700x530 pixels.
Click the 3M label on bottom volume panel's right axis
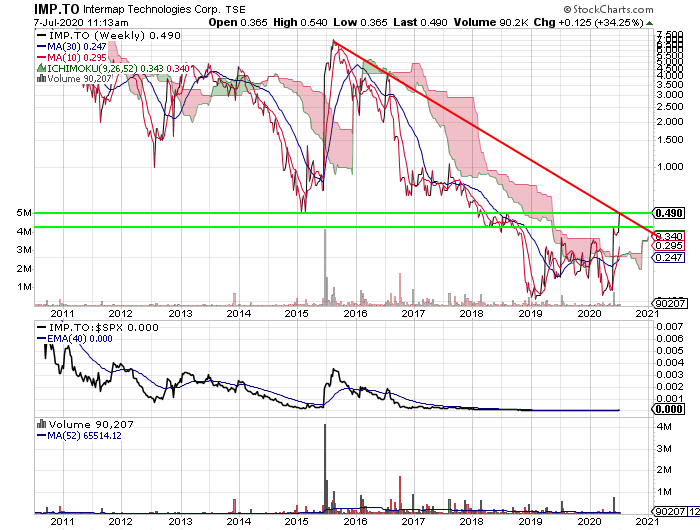coord(664,448)
